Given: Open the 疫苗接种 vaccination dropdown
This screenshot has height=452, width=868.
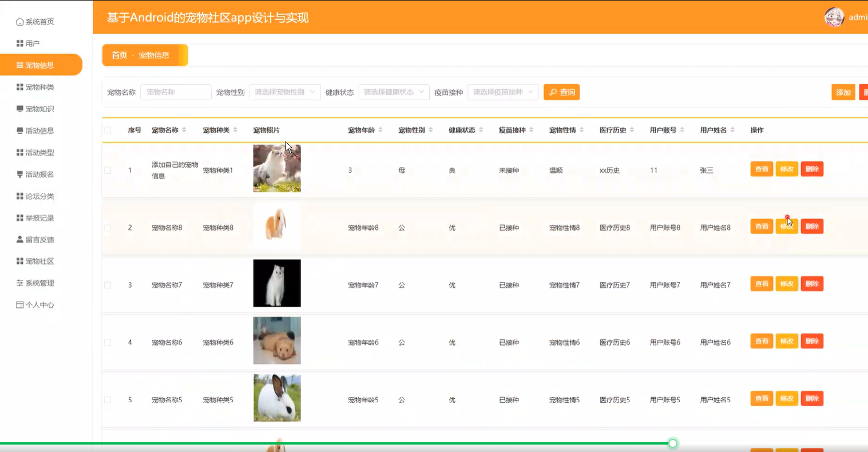Looking at the screenshot, I should (503, 92).
